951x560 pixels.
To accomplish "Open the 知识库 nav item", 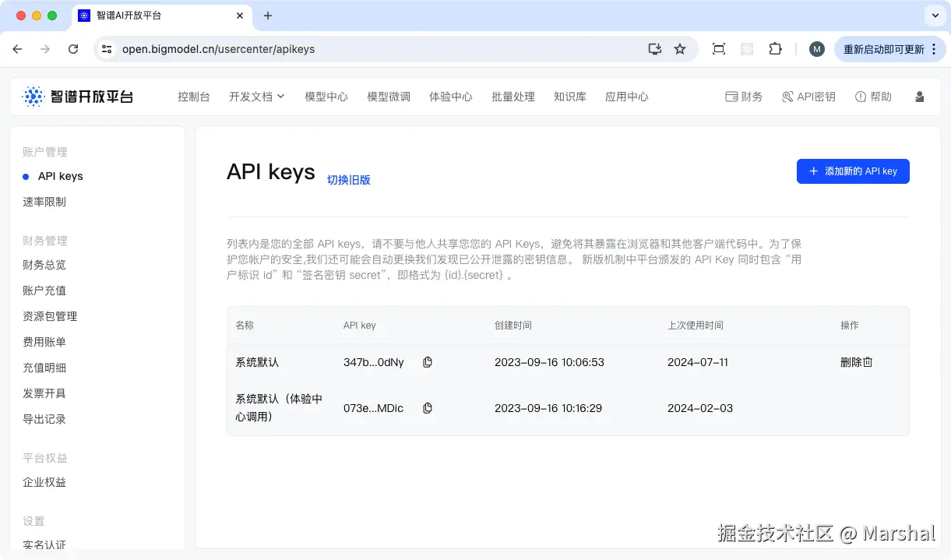I will pyautogui.click(x=570, y=97).
